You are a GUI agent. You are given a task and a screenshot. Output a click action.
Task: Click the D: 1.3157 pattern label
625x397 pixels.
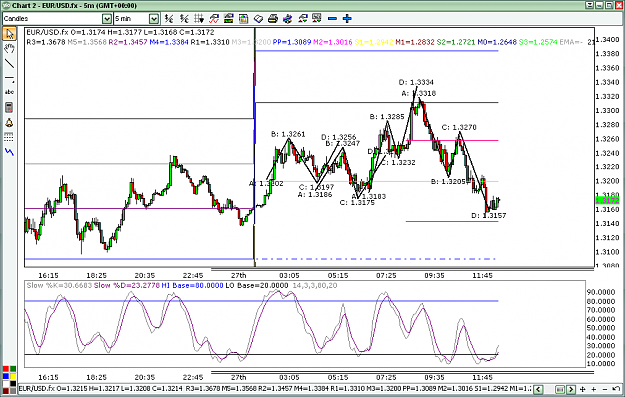pyautogui.click(x=489, y=216)
